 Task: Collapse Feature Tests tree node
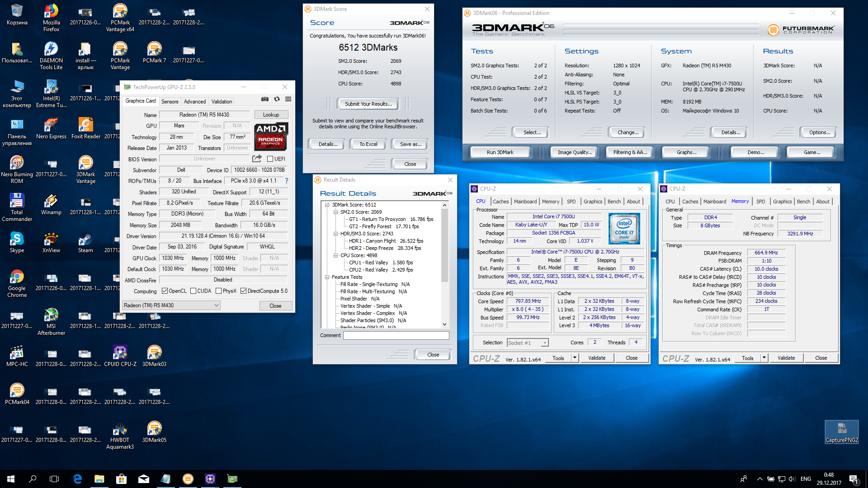coord(327,277)
